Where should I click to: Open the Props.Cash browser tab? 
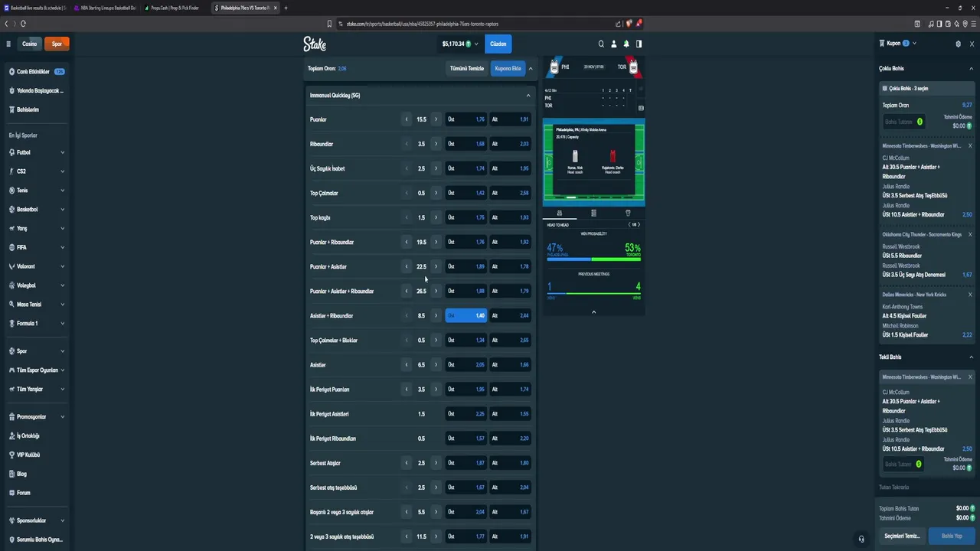[175, 8]
